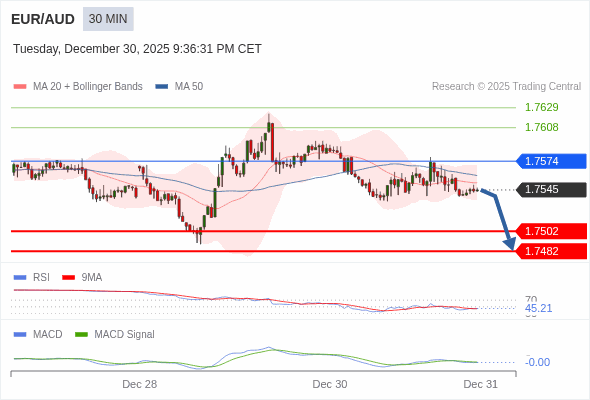Click the MACD legend swatch
This screenshot has height=400, width=590.
[20, 335]
